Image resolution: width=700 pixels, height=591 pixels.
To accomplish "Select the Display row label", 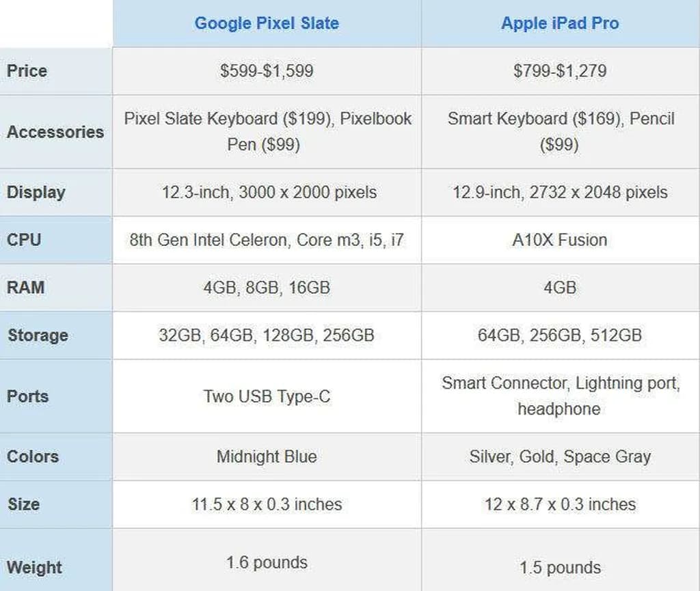I will 36,193.
